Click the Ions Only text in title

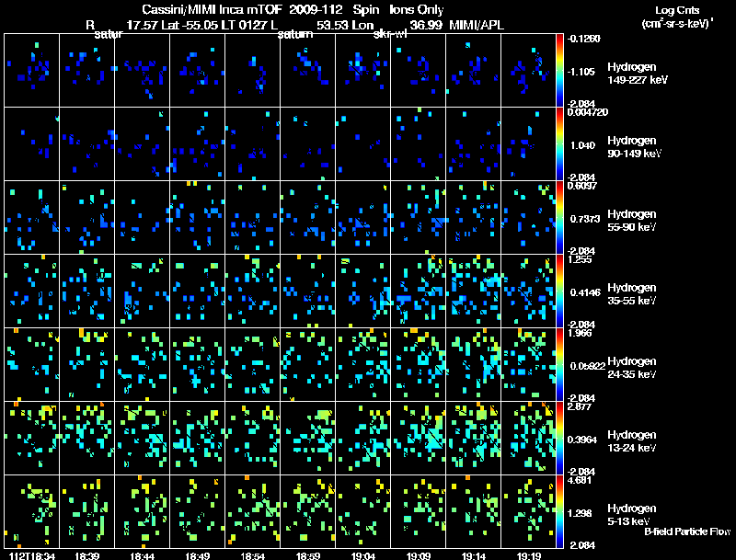[417, 10]
